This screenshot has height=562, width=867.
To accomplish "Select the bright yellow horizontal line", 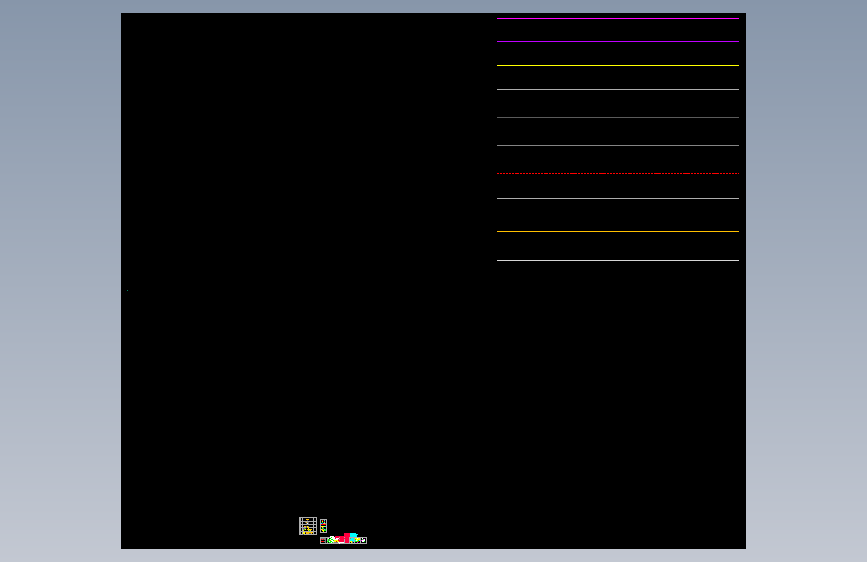I will click(618, 65).
